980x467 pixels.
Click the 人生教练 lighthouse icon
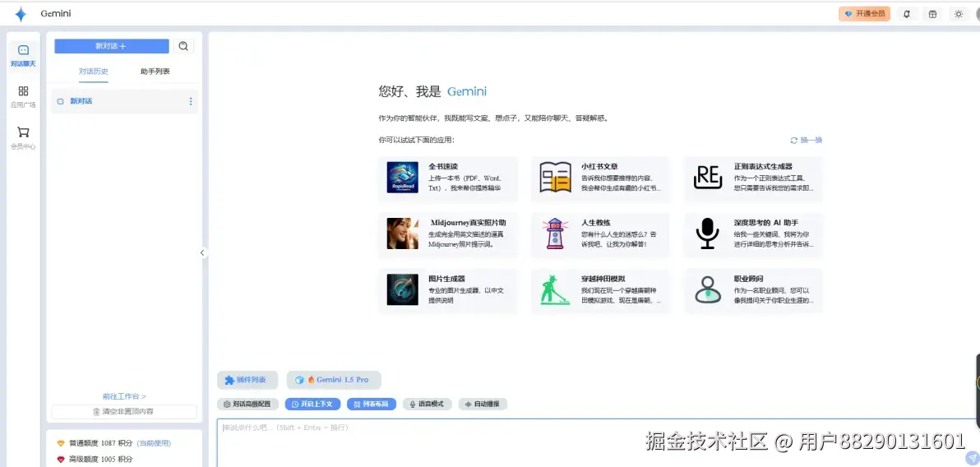(555, 233)
